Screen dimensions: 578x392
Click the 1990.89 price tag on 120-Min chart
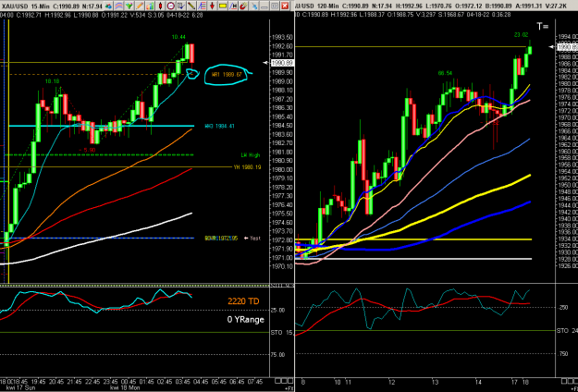point(567,47)
